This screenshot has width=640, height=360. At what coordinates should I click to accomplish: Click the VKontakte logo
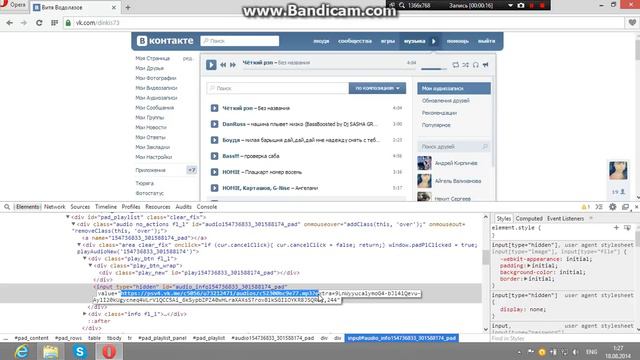(x=165, y=41)
